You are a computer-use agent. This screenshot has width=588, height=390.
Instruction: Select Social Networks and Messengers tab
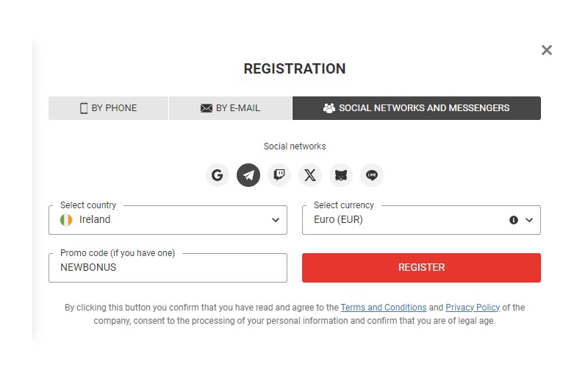click(x=417, y=108)
